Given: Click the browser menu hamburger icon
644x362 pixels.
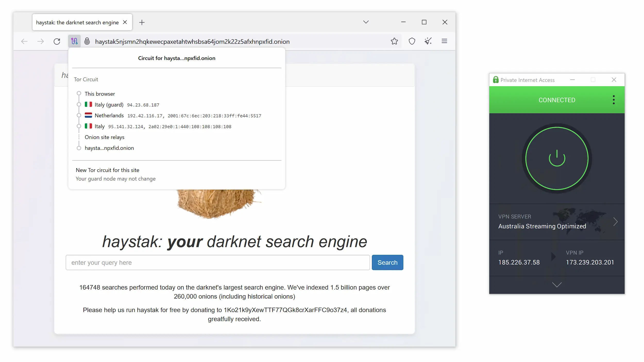Looking at the screenshot, I should [445, 41].
